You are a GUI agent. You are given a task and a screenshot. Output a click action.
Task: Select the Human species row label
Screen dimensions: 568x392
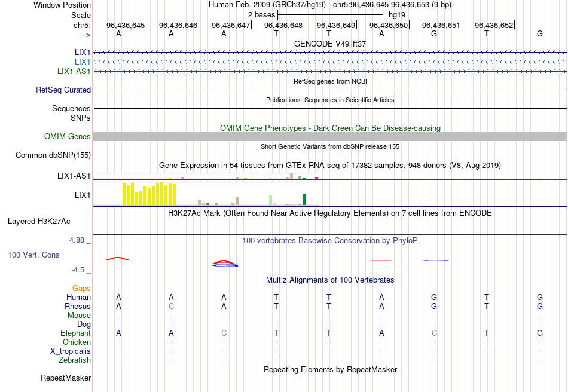pos(78,297)
